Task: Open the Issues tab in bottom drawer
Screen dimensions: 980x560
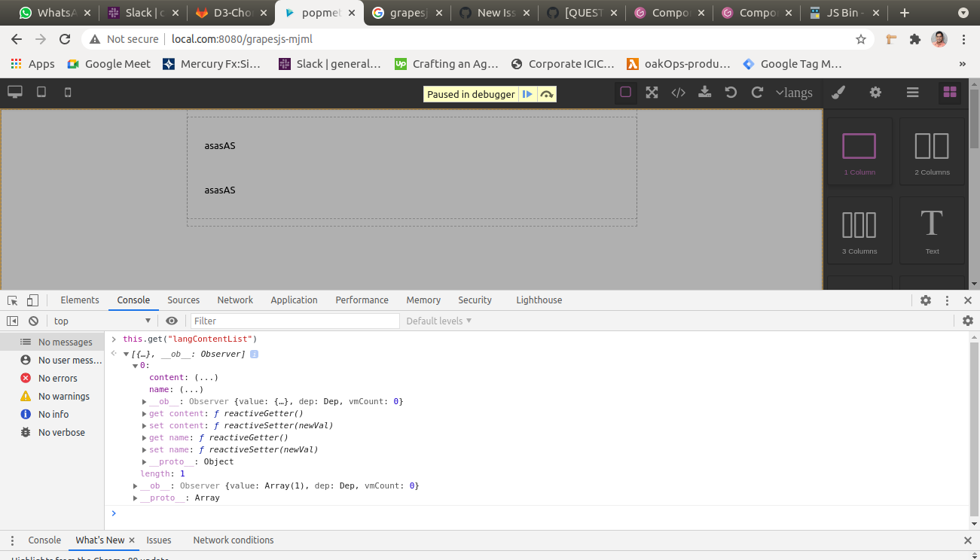Action: 158,540
